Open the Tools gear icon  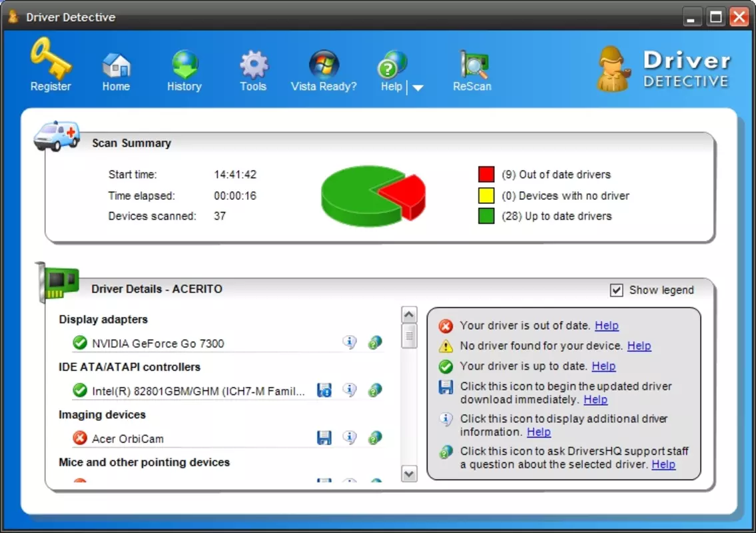pyautogui.click(x=254, y=64)
